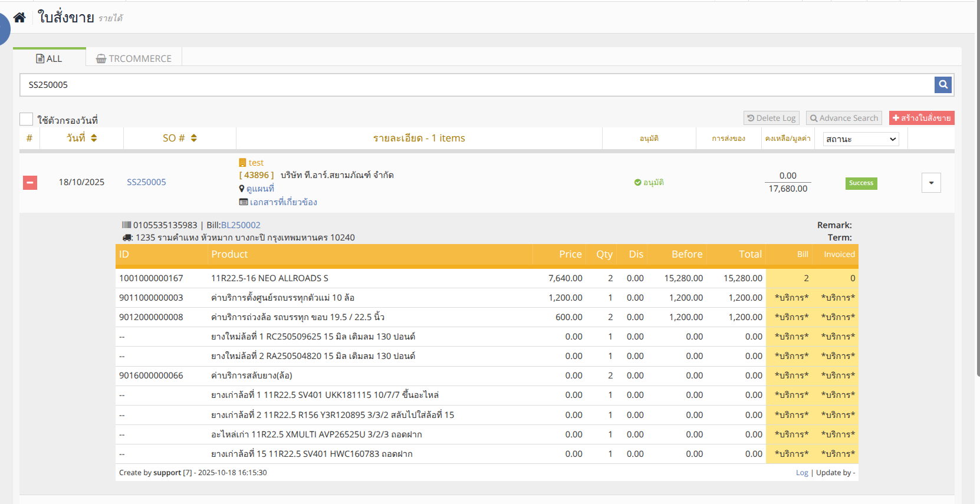Click the red create sales order button

pos(921,118)
